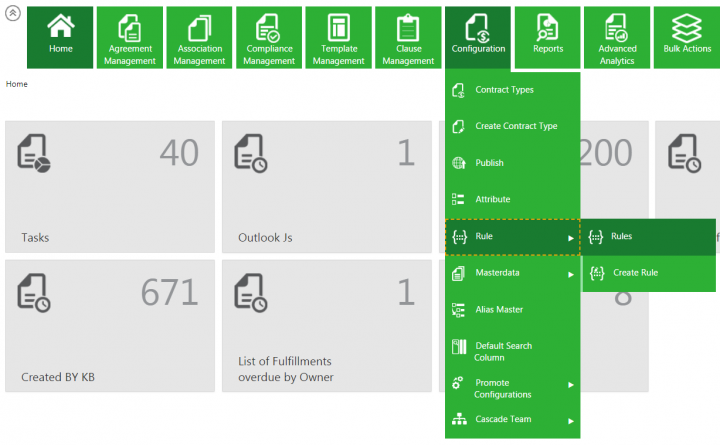
Task: Click the Clause Management clipboard icon
Action: (x=408, y=27)
